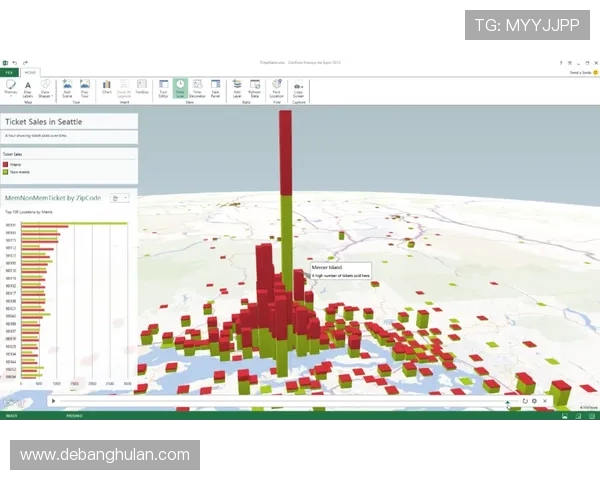Toggle Map Labels in the ribbon
The width and height of the screenshot is (600, 480).
coord(28,88)
